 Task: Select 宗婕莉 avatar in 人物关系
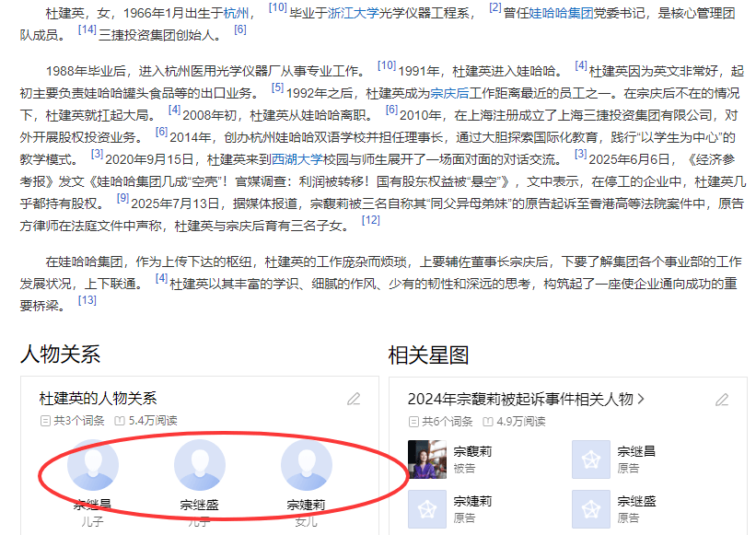point(307,465)
